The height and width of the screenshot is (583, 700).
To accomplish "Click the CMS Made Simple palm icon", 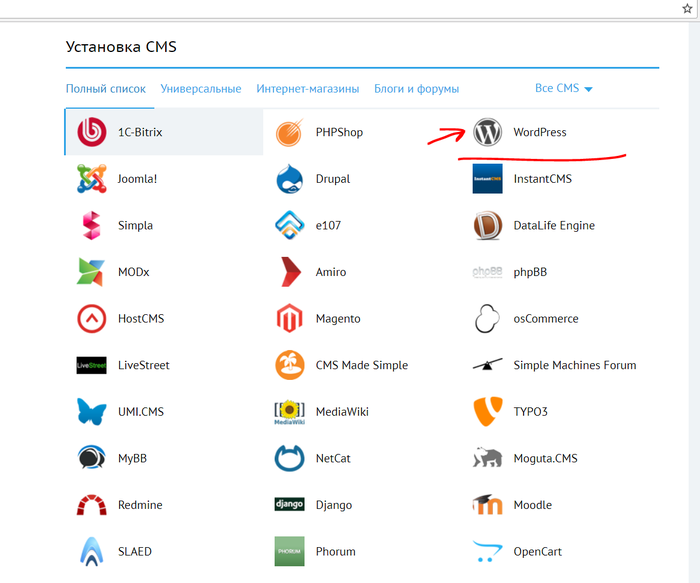I will [x=289, y=365].
